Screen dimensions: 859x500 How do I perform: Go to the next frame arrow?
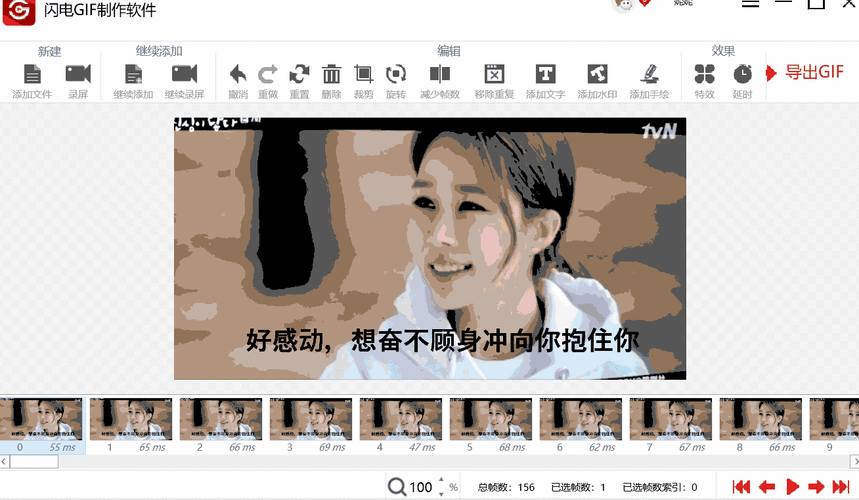(816, 486)
